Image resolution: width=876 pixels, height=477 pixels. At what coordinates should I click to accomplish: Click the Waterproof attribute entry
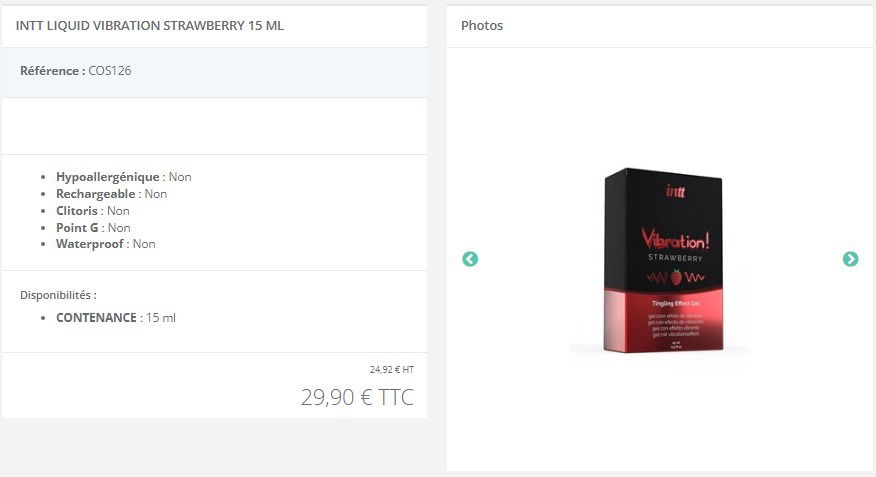106,244
